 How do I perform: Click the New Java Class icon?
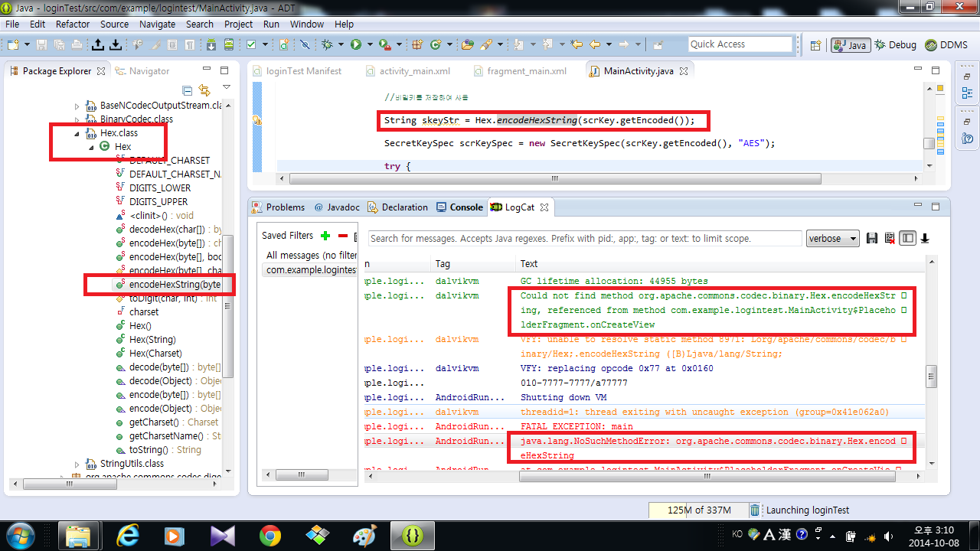click(x=436, y=44)
